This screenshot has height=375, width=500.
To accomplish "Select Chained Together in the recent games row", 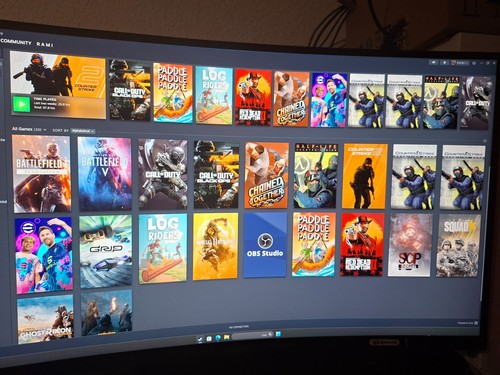I will coord(291,99).
